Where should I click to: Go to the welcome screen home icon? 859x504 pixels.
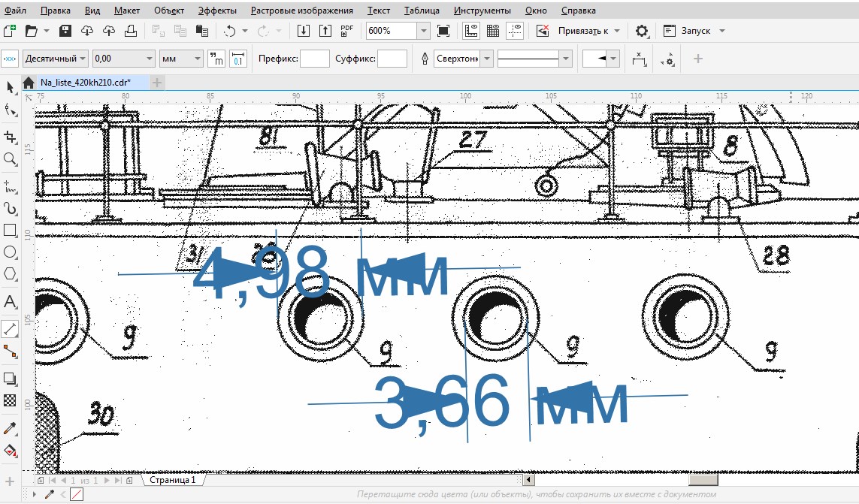[29, 83]
